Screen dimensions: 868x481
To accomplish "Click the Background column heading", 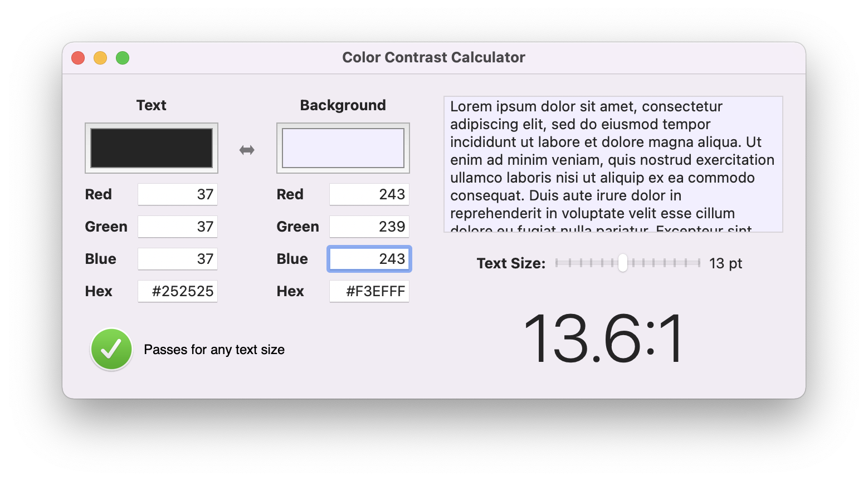I will point(343,105).
